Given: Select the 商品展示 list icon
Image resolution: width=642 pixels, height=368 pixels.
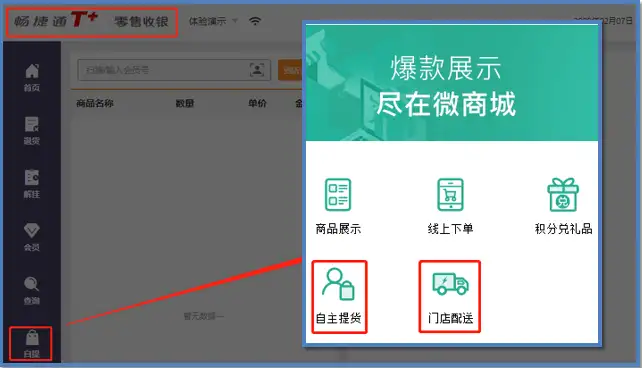Looking at the screenshot, I should click(338, 194).
